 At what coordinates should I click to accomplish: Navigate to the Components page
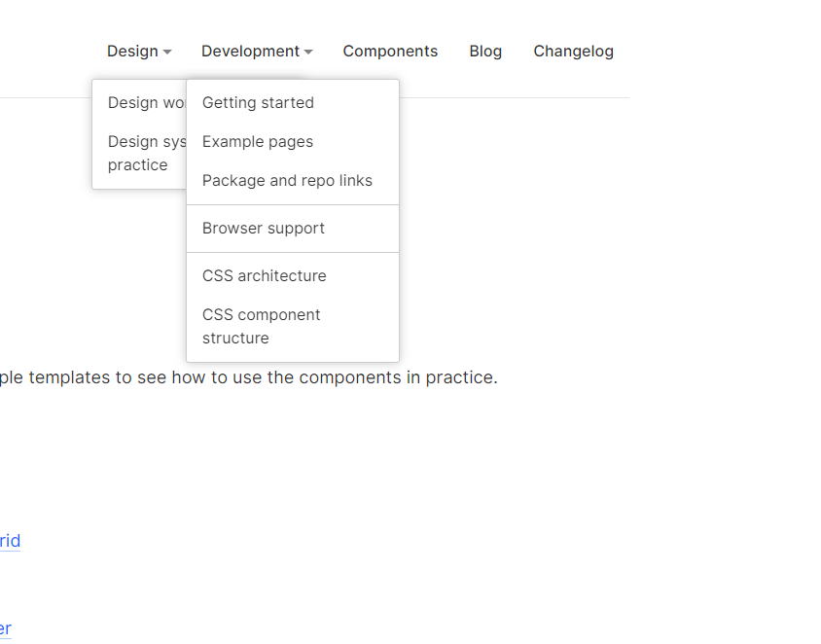390,52
